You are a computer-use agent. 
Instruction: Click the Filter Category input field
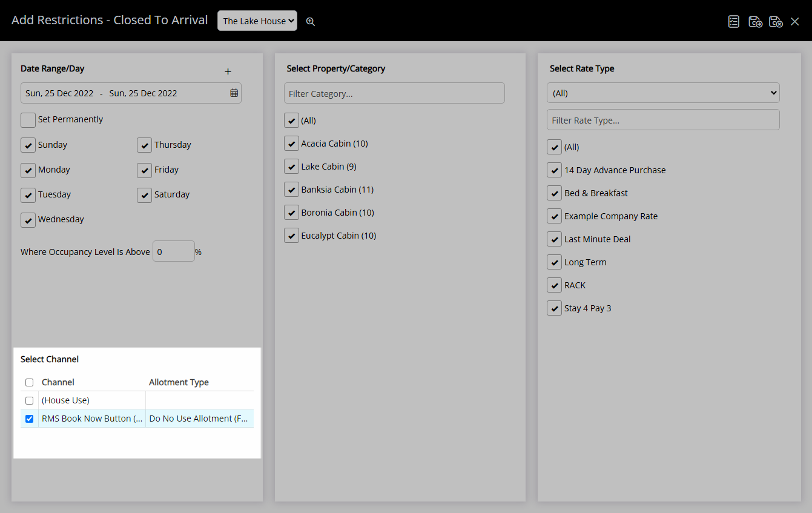click(x=394, y=93)
